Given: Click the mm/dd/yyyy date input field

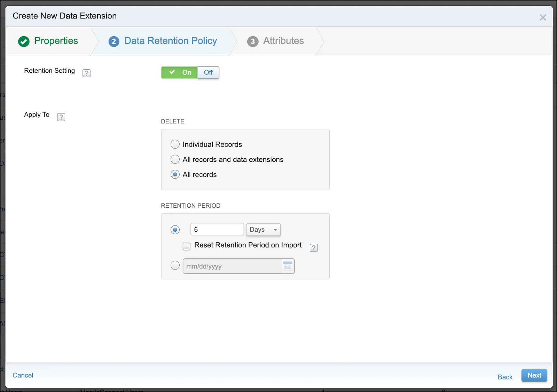Looking at the screenshot, I should pyautogui.click(x=233, y=266).
